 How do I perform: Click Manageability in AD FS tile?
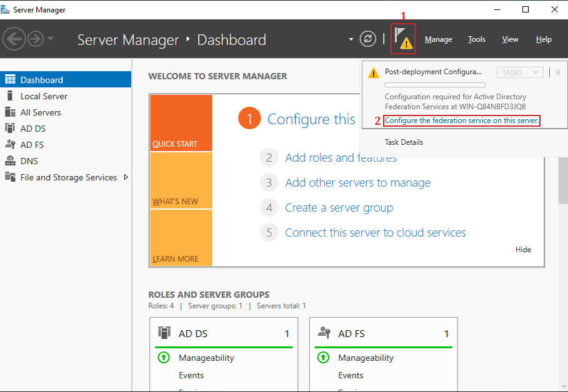(x=366, y=358)
